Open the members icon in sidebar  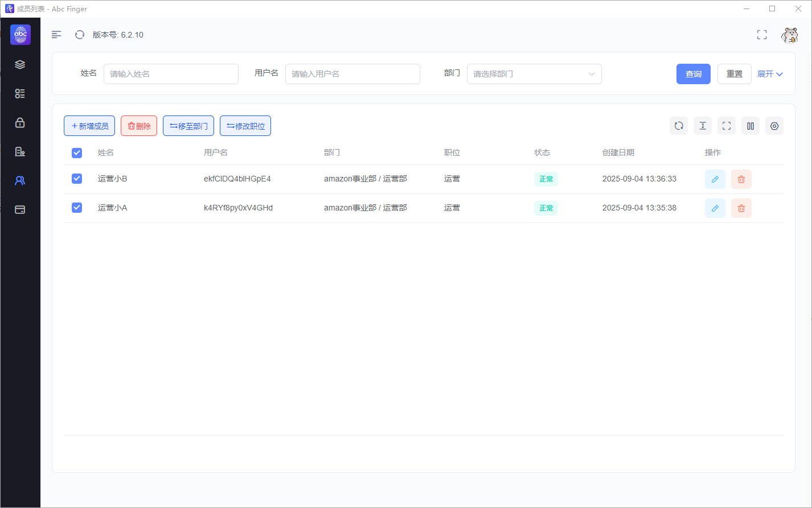(x=20, y=180)
